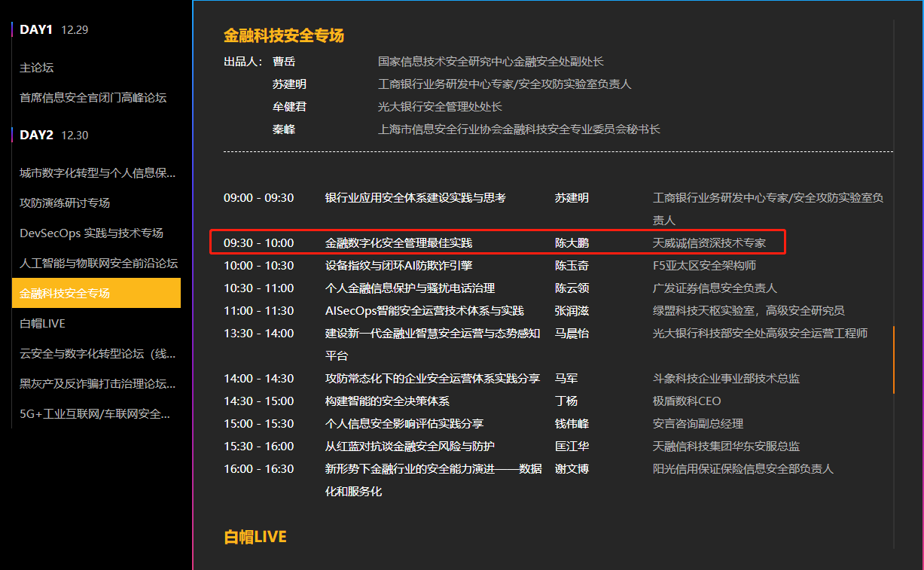Go to 白帽LIVE in sidebar
924x570 pixels.
(96, 324)
